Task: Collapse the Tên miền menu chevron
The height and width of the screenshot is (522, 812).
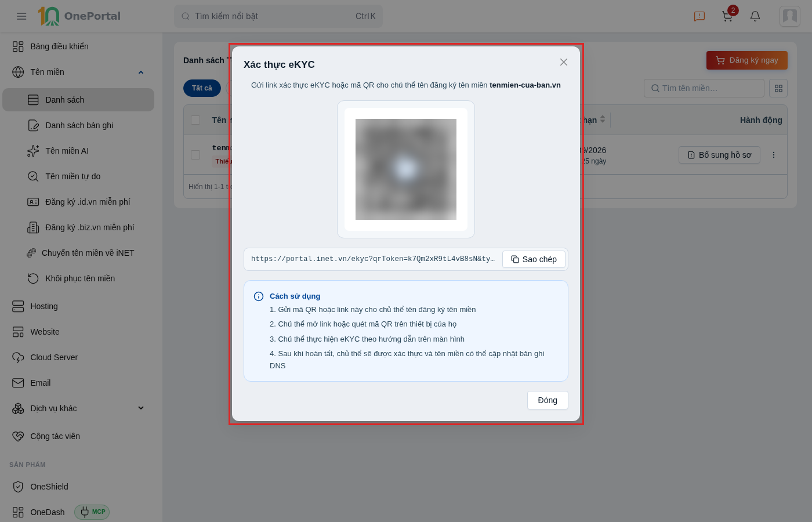Action: (141, 72)
